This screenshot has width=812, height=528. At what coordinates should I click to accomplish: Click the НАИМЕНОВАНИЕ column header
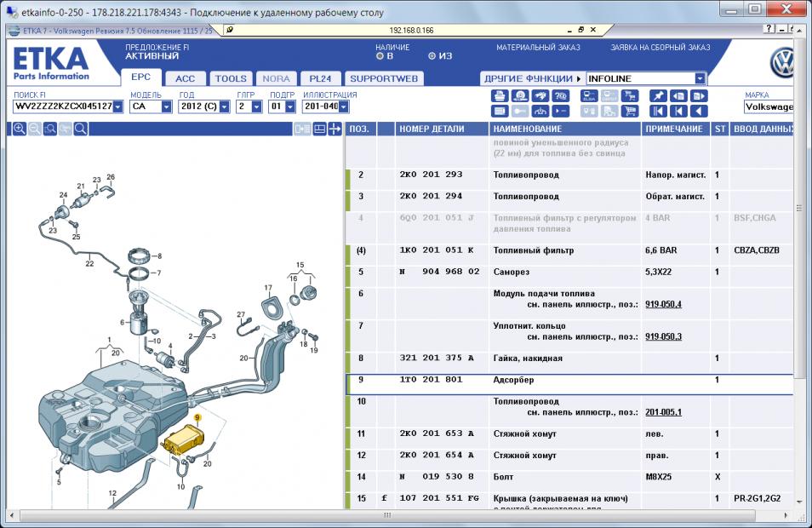565,129
